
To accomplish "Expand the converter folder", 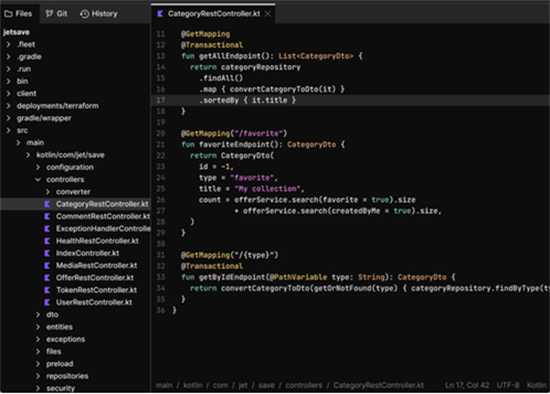I will tap(48, 192).
